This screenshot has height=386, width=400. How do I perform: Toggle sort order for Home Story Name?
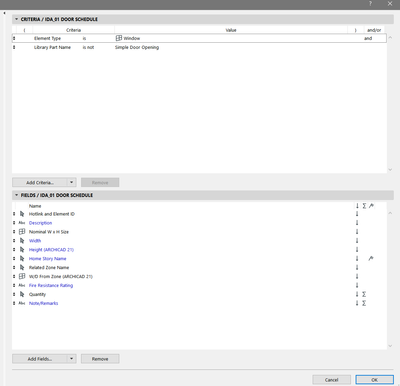point(357,259)
